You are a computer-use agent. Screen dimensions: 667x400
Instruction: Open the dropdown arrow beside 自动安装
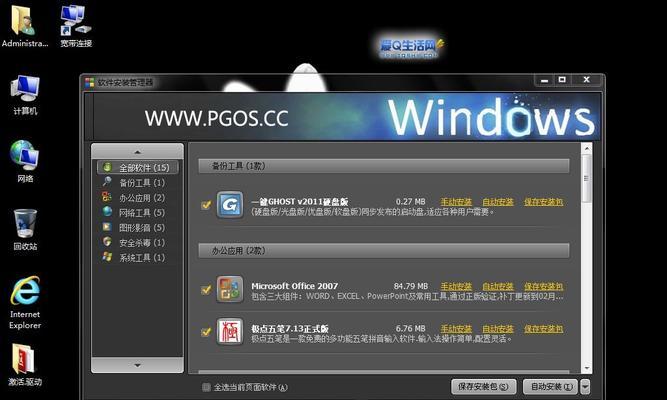click(585, 387)
